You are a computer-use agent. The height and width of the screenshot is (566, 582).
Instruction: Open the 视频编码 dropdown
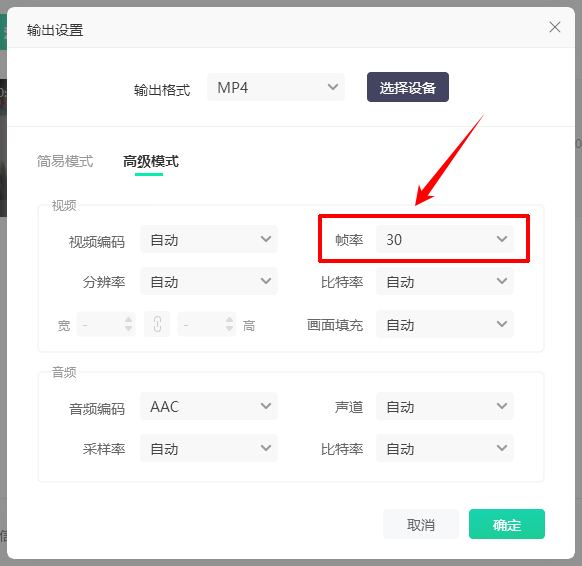pyautogui.click(x=209, y=239)
